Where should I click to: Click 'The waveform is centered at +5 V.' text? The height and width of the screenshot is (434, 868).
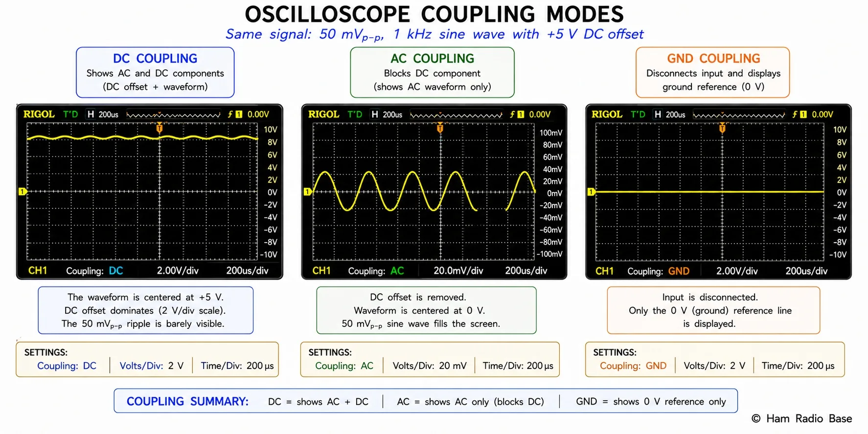[145, 297]
